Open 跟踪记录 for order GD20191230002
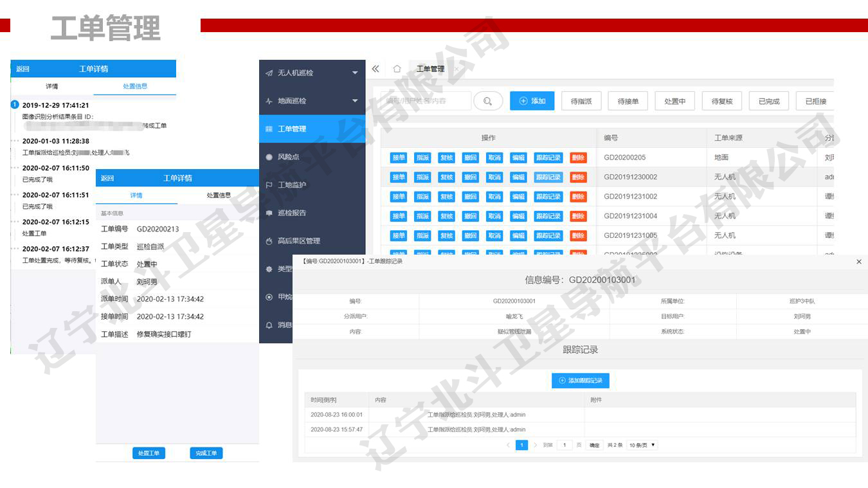Screen dimensions: 868x488 click(x=548, y=177)
